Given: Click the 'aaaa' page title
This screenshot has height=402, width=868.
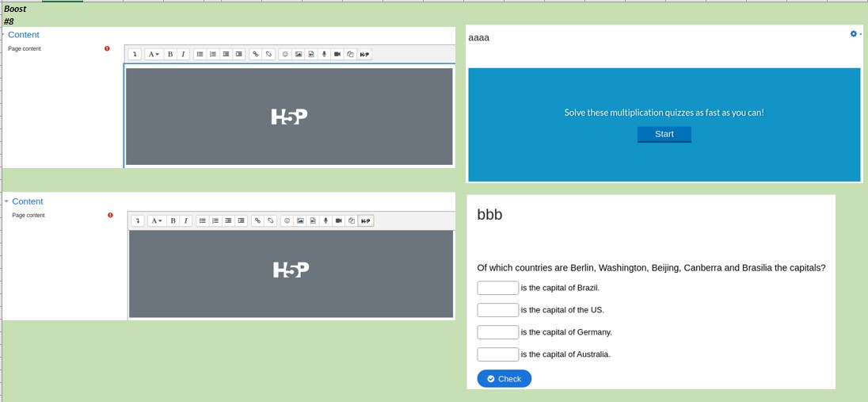Looking at the screenshot, I should pyautogui.click(x=479, y=38).
